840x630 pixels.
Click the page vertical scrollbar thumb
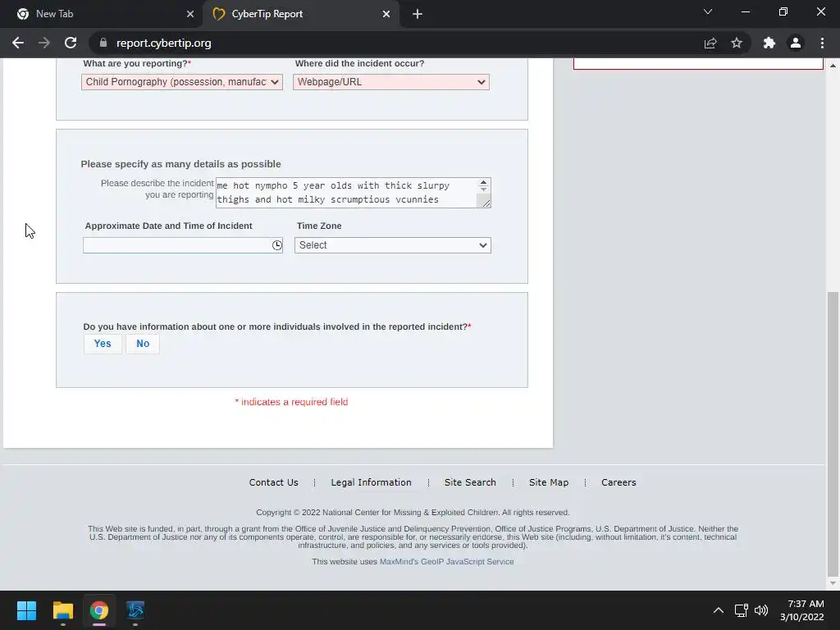click(832, 432)
